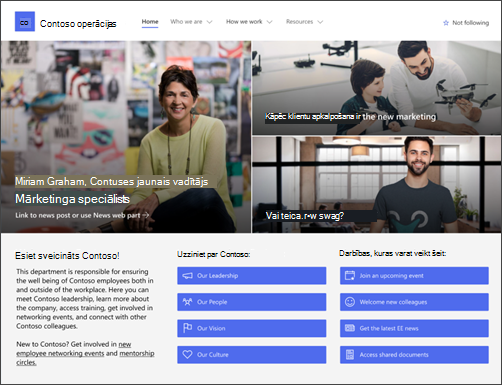
Task: Follow the mentorship circles link
Action: (x=137, y=353)
